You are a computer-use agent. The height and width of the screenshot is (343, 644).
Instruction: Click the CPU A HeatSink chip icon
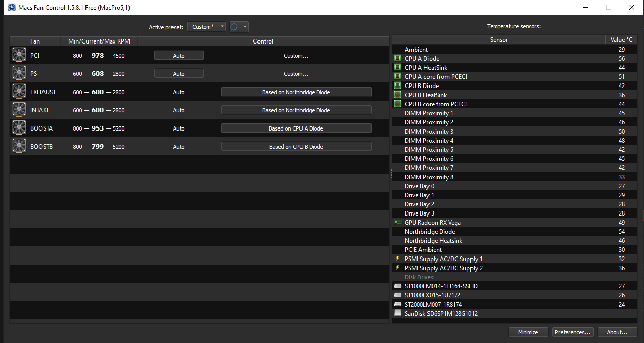(397, 68)
